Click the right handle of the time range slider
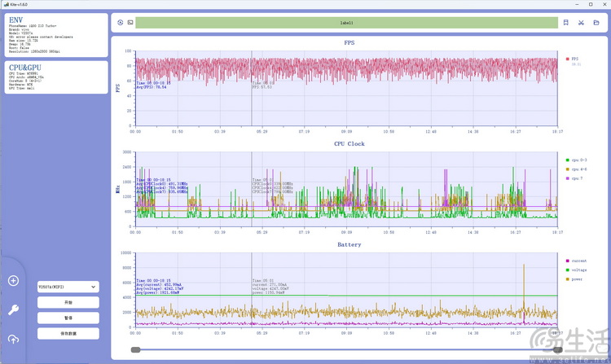The width and height of the screenshot is (611, 364). (557, 350)
